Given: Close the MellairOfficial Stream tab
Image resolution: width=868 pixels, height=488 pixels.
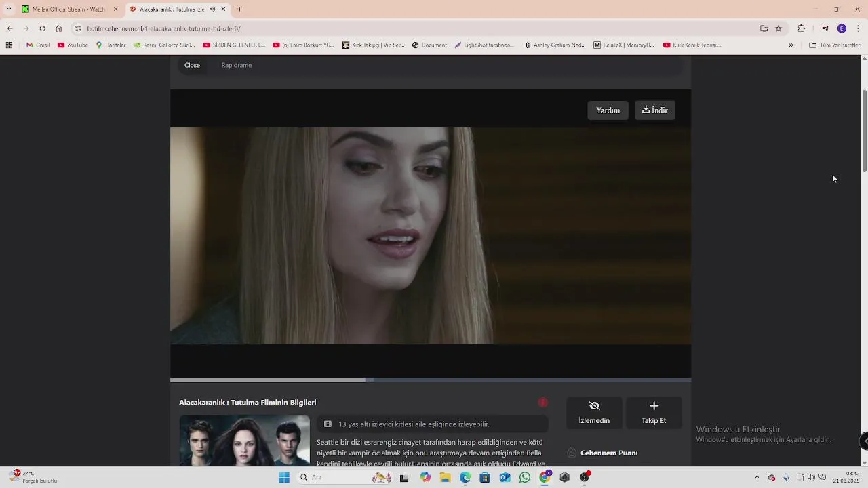Looking at the screenshot, I should coord(115,9).
